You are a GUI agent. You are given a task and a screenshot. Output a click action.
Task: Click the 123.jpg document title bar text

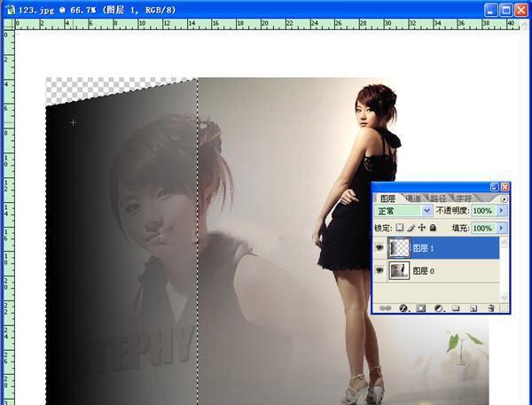[x=97, y=10]
